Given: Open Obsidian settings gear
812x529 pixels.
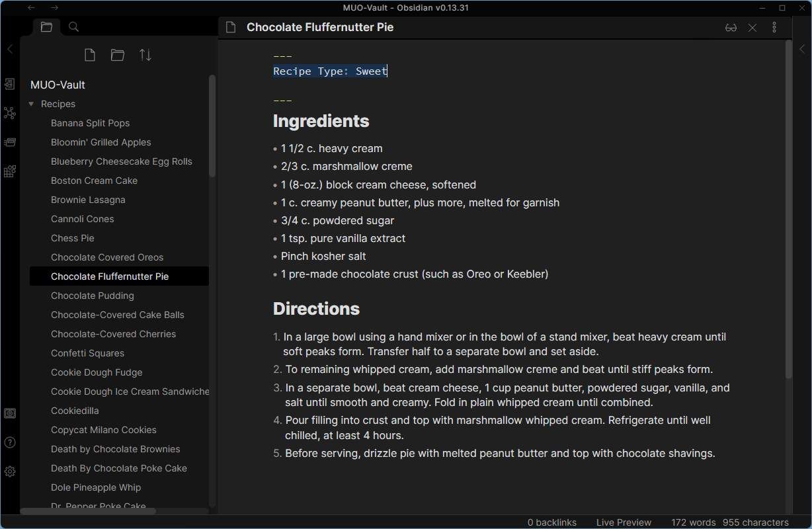Looking at the screenshot, I should coord(10,471).
